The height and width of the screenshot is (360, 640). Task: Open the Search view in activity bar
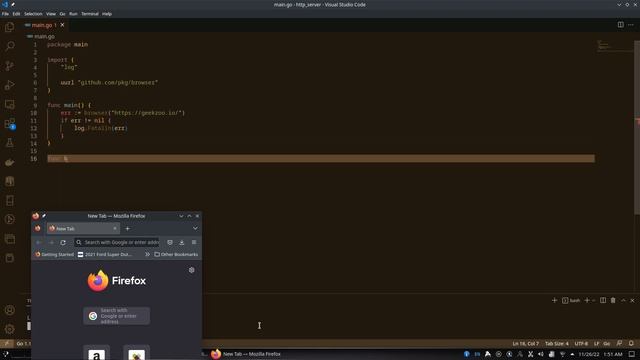pyautogui.click(x=9, y=46)
